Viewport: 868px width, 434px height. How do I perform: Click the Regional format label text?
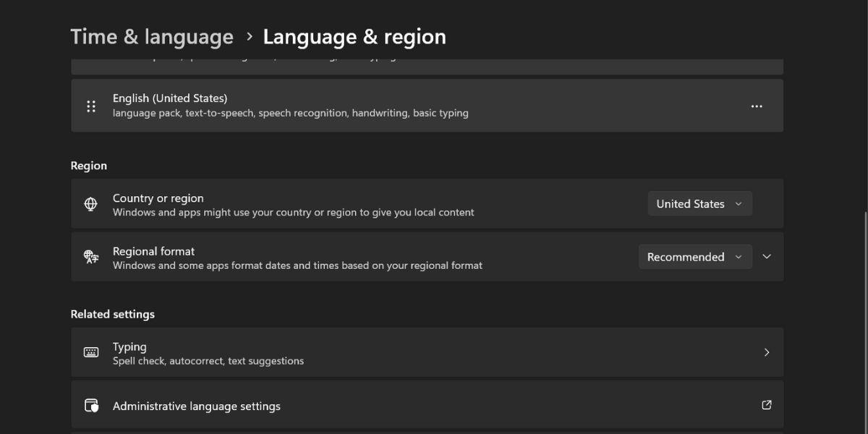[154, 251]
